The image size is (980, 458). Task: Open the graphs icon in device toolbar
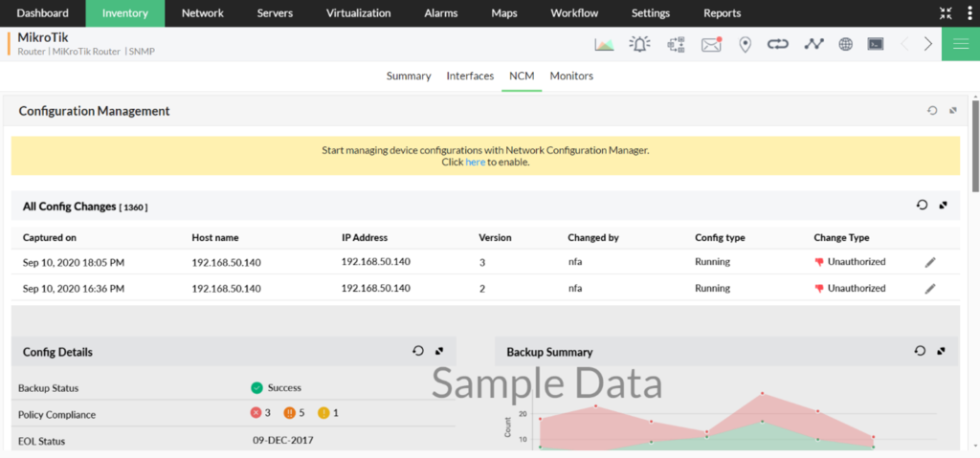604,44
